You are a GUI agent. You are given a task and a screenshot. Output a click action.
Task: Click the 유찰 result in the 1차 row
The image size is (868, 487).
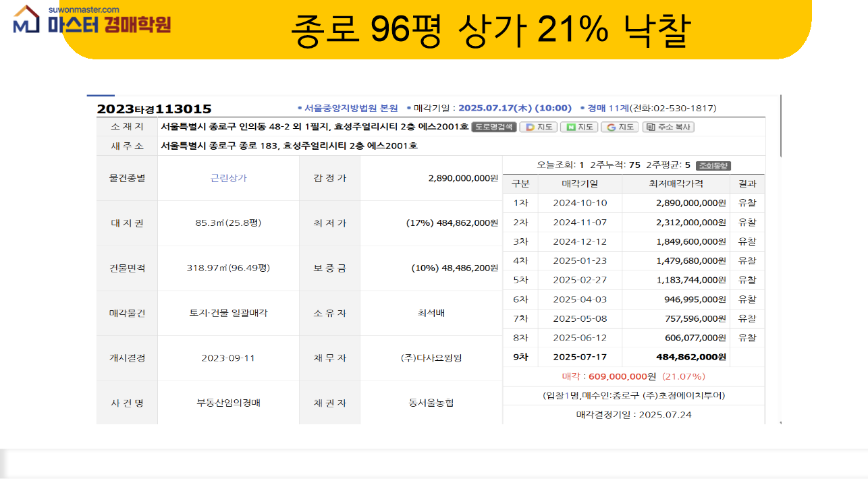747,202
